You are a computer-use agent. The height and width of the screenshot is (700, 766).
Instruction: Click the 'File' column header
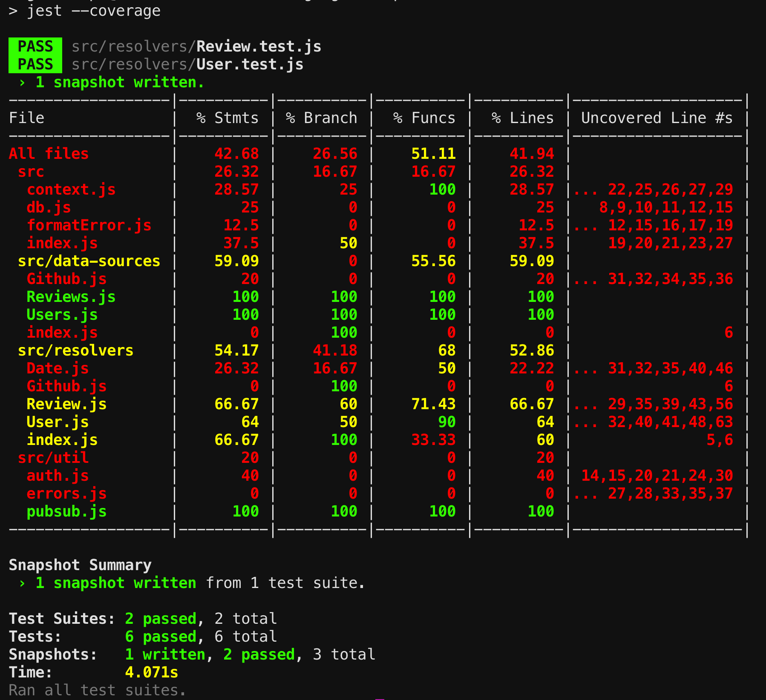point(27,118)
